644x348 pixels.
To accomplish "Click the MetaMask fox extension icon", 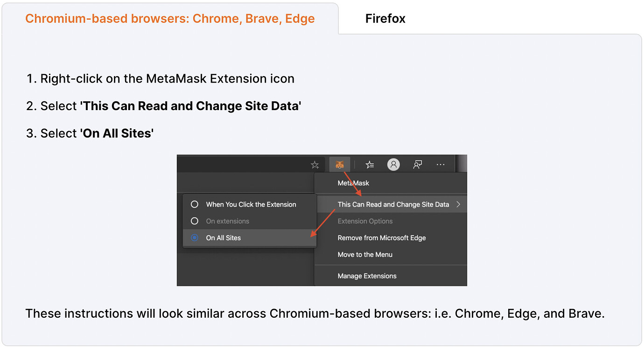I will (x=340, y=164).
